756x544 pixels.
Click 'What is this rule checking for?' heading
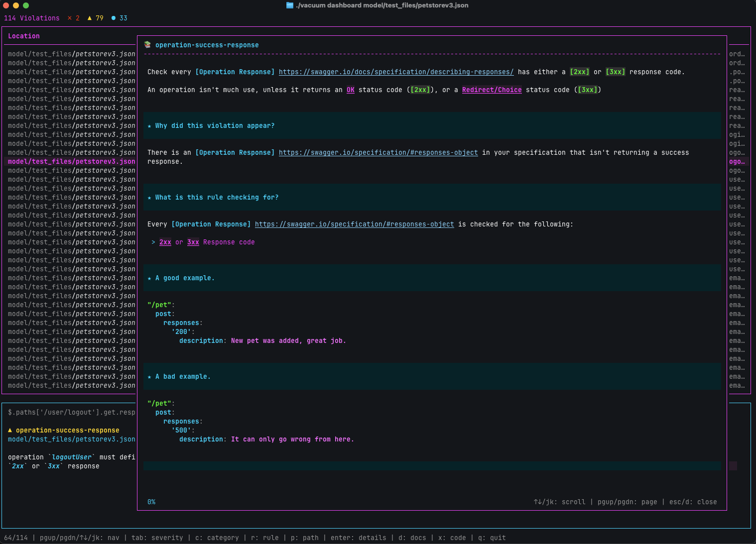point(217,197)
